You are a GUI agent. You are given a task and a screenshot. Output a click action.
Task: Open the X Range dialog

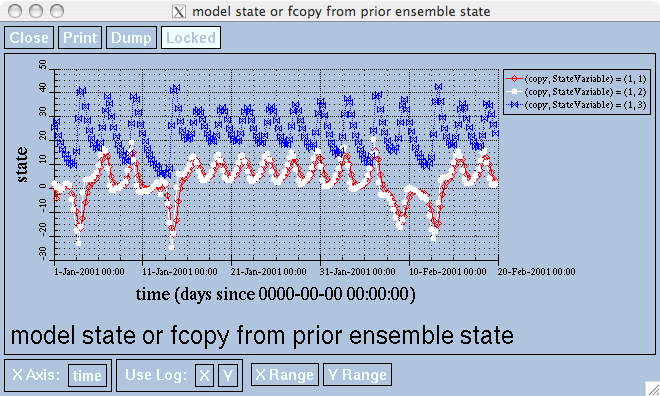[285, 375]
